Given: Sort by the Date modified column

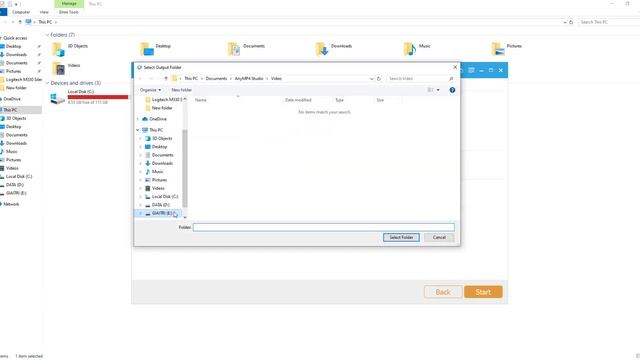Looking at the screenshot, I should [x=298, y=100].
